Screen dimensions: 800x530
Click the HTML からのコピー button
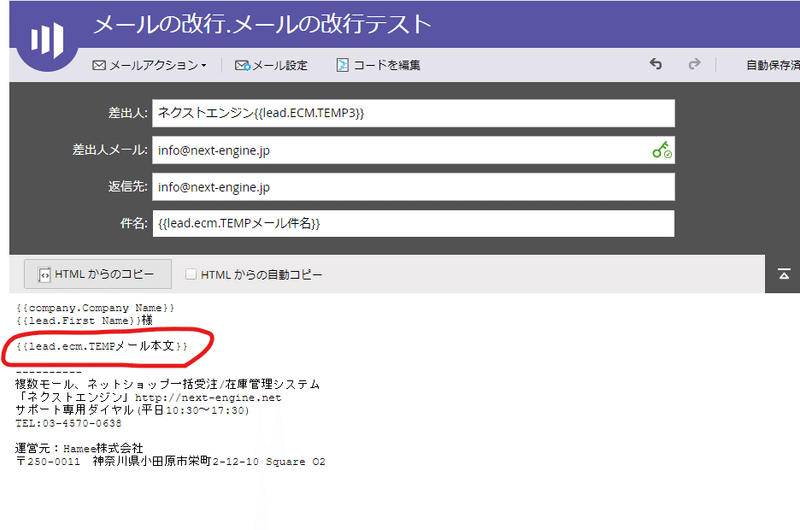[x=98, y=274]
